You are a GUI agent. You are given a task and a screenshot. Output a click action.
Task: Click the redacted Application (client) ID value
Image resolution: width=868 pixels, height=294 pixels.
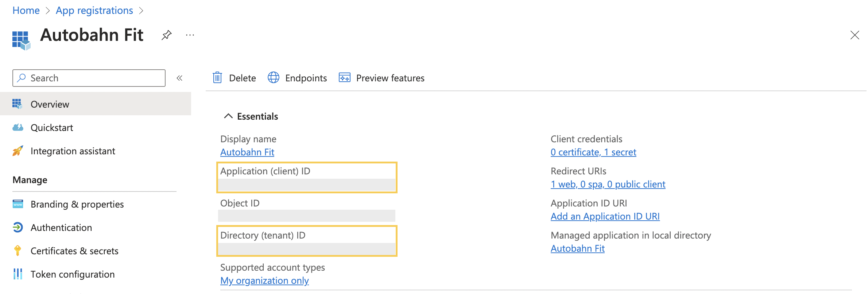pos(307,185)
